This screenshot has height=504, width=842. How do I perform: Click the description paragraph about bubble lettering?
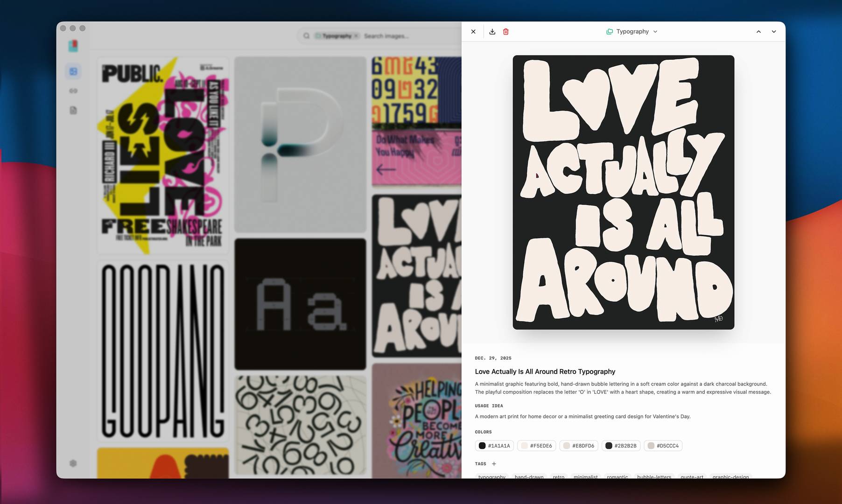[623, 388]
